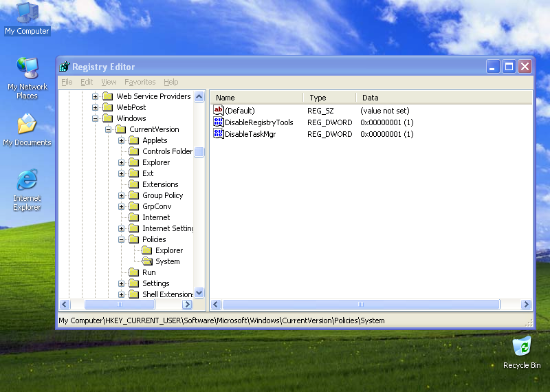Select the DisableRegistryTools value name
The image size is (550, 392).
click(x=259, y=122)
